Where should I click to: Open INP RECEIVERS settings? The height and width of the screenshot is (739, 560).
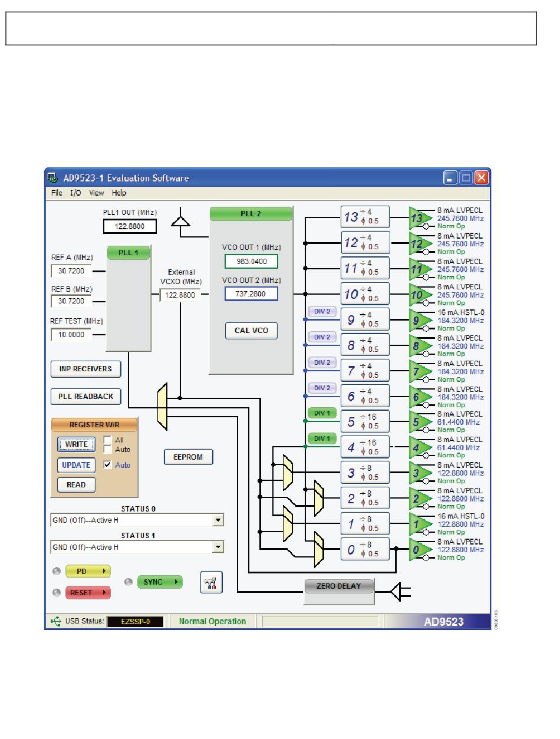coord(85,369)
